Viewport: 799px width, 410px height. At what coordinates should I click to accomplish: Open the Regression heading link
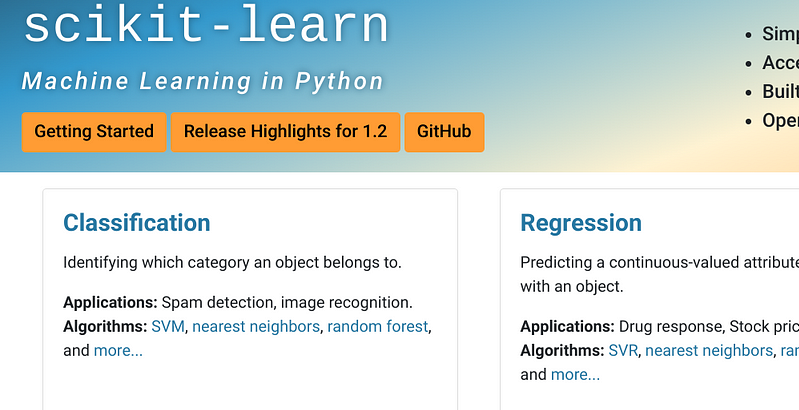click(581, 223)
